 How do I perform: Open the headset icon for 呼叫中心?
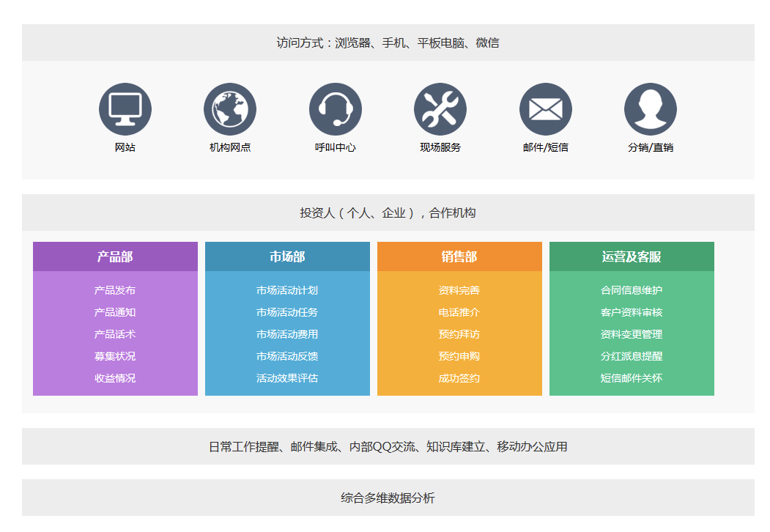click(336, 109)
